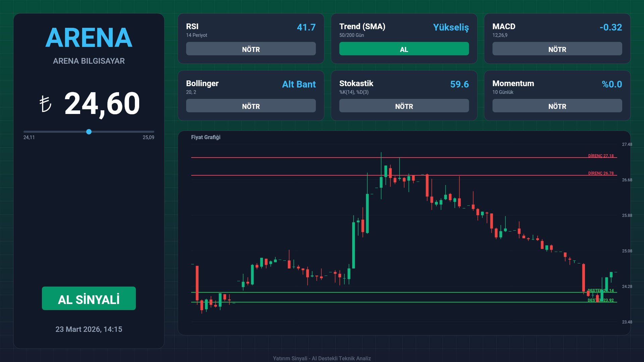Click the NÖTR badge under Bollinger
644x362 pixels.
pos(251,106)
